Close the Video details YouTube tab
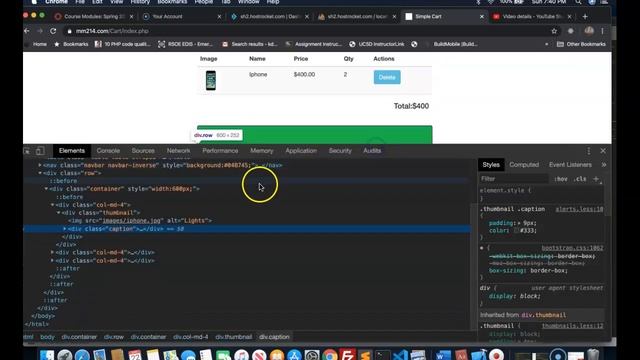Screen dimensions: 640x360 point(569,17)
